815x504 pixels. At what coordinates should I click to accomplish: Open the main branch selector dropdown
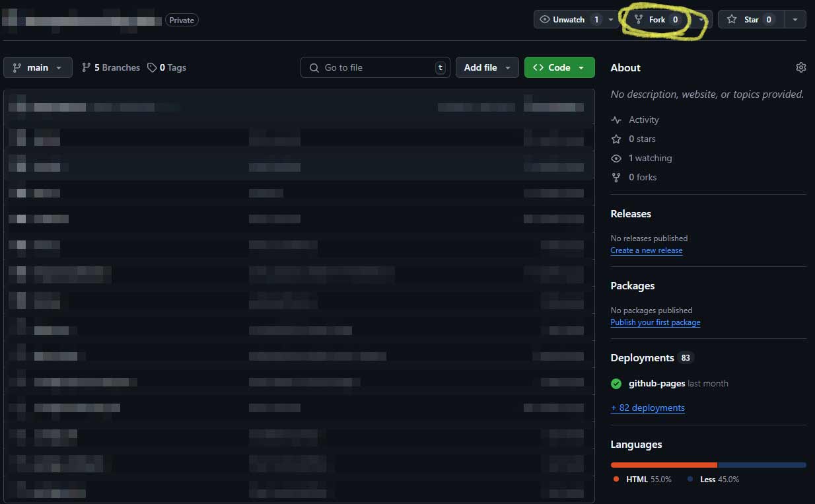pyautogui.click(x=38, y=67)
